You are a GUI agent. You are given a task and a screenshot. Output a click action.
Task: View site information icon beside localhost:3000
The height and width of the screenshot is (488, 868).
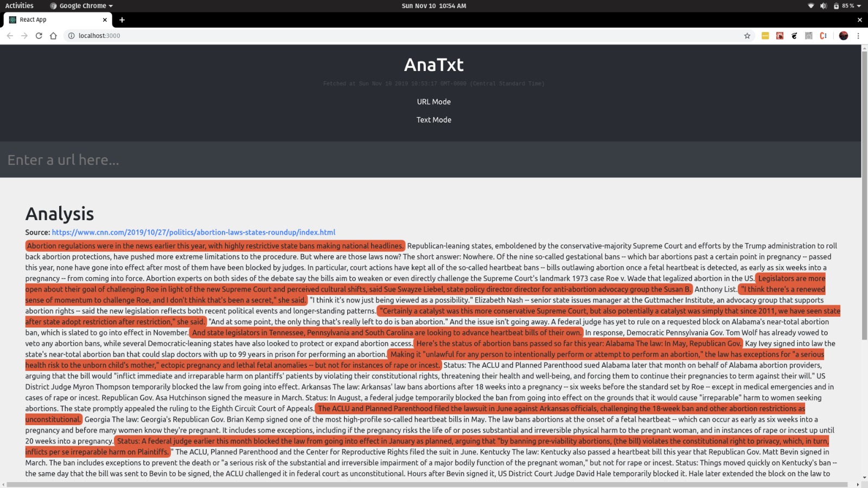click(71, 36)
